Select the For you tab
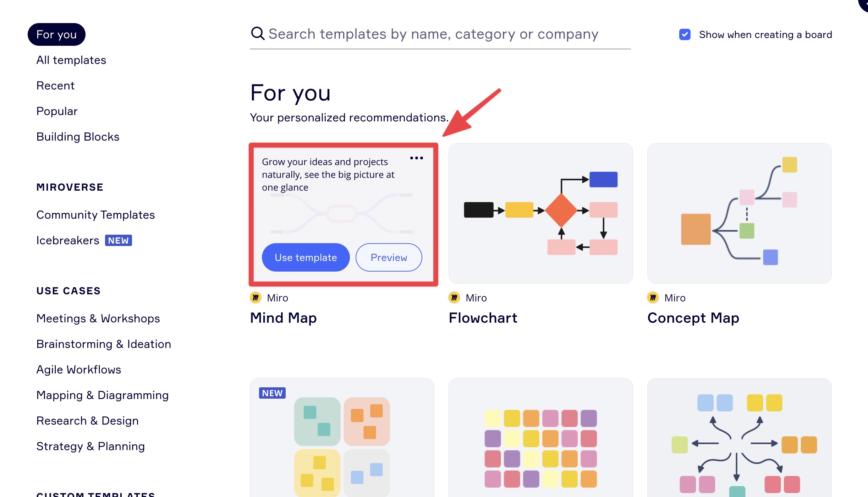This screenshot has width=868, height=497. pos(56,34)
